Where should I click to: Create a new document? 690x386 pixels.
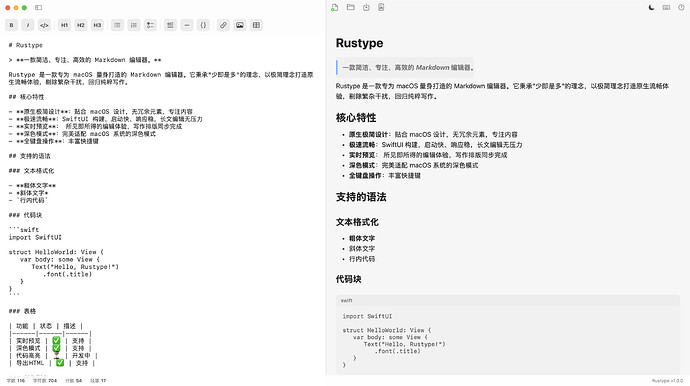coord(335,7)
